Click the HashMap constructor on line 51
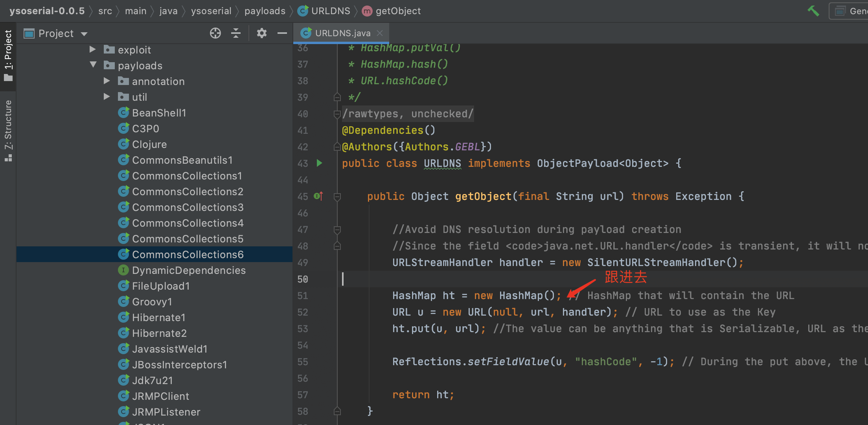 pos(521,296)
